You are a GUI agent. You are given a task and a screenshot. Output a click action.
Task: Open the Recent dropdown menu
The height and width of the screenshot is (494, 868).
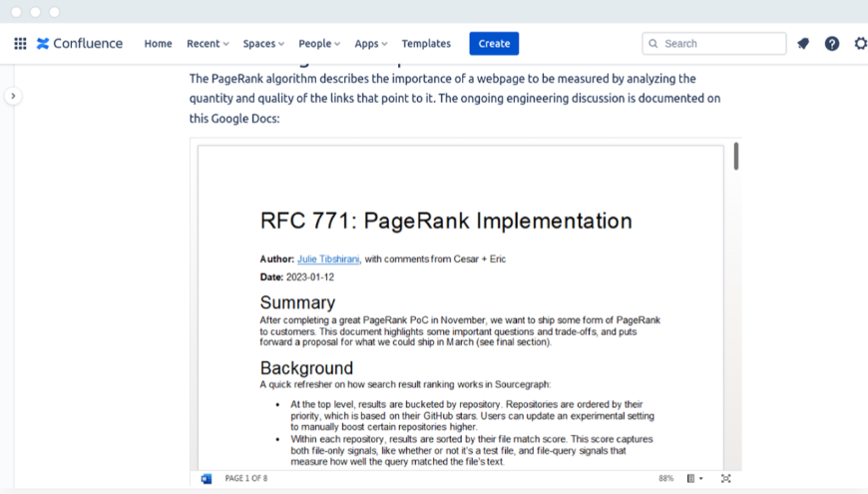[x=208, y=44]
